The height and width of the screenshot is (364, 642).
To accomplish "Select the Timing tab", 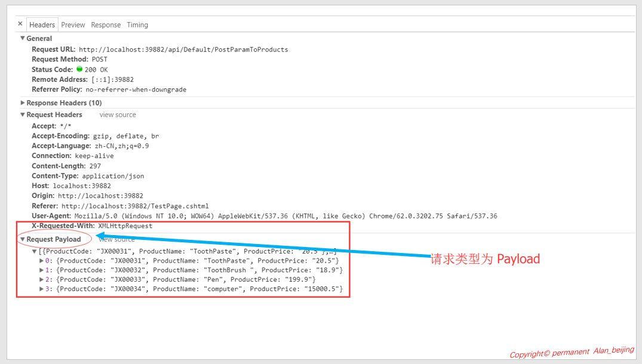I will point(137,24).
